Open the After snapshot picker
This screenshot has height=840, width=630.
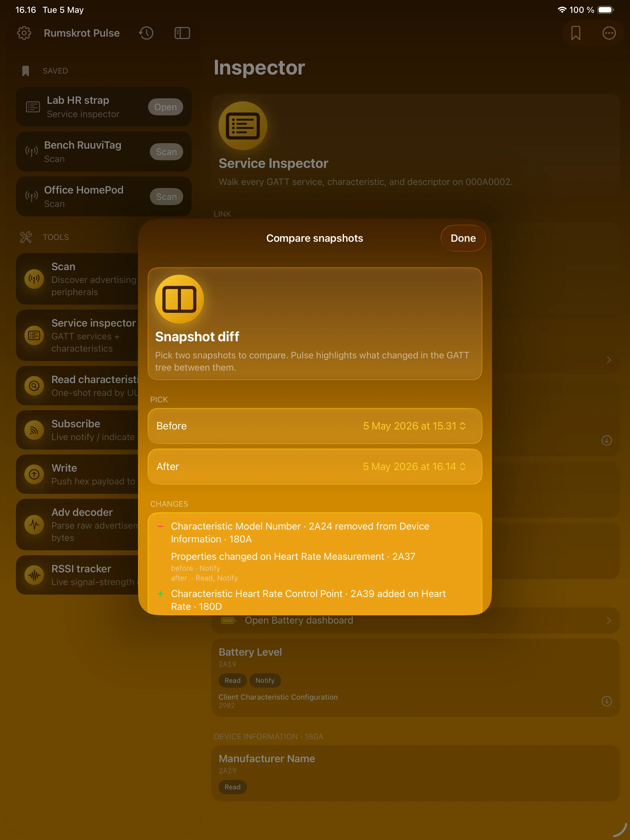coord(315,467)
